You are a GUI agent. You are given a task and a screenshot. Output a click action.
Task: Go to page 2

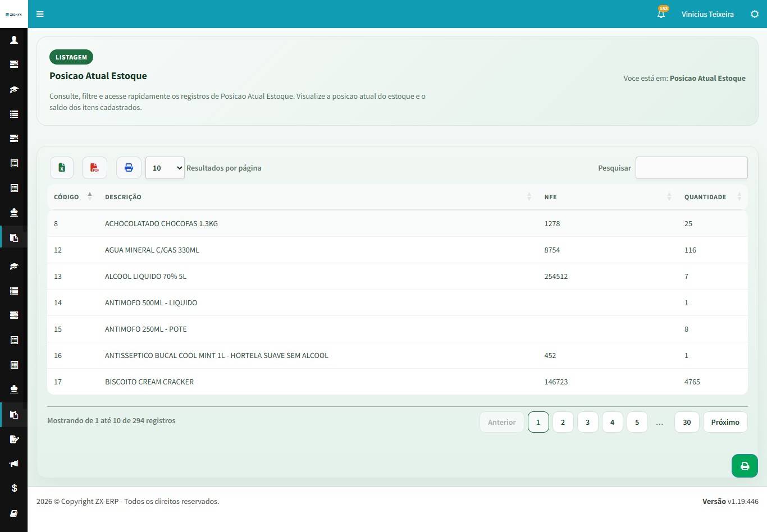(563, 422)
